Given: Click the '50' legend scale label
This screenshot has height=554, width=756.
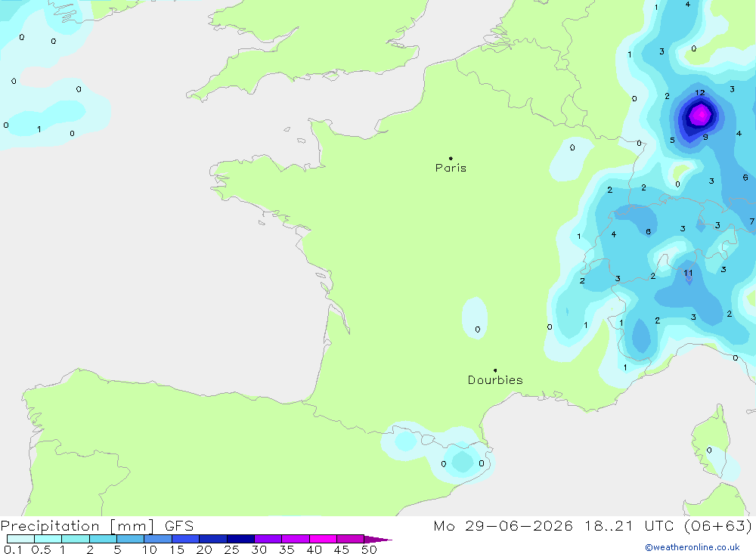Looking at the screenshot, I should coord(369,549).
